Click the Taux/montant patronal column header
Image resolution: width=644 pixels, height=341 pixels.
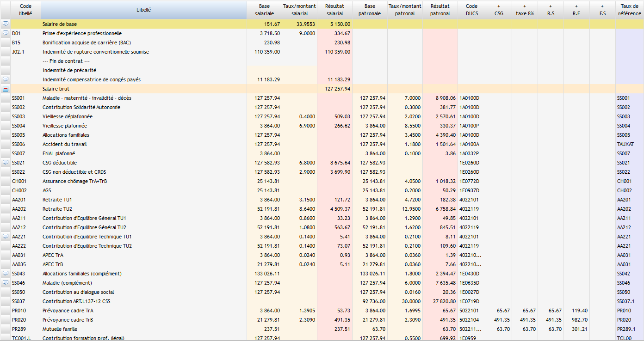(405, 10)
